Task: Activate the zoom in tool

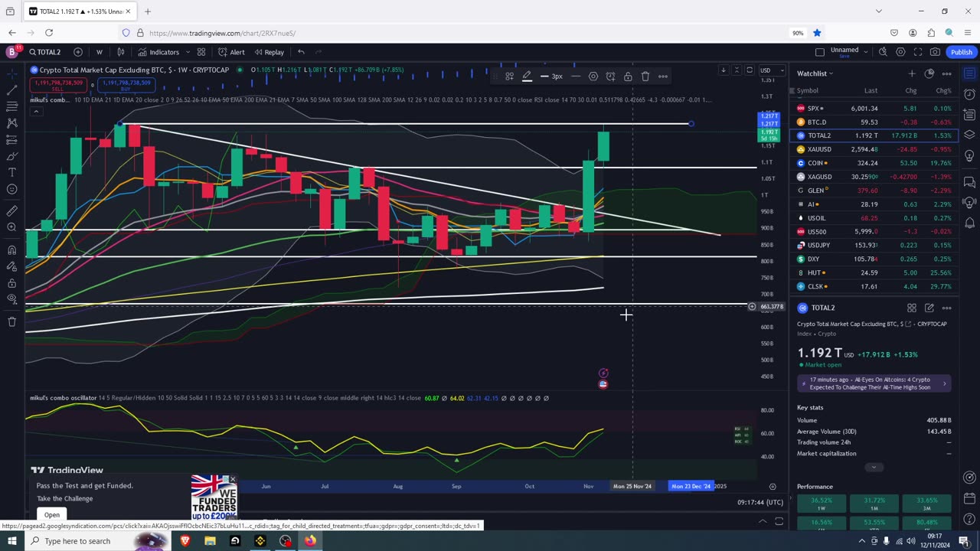Action: [11, 227]
